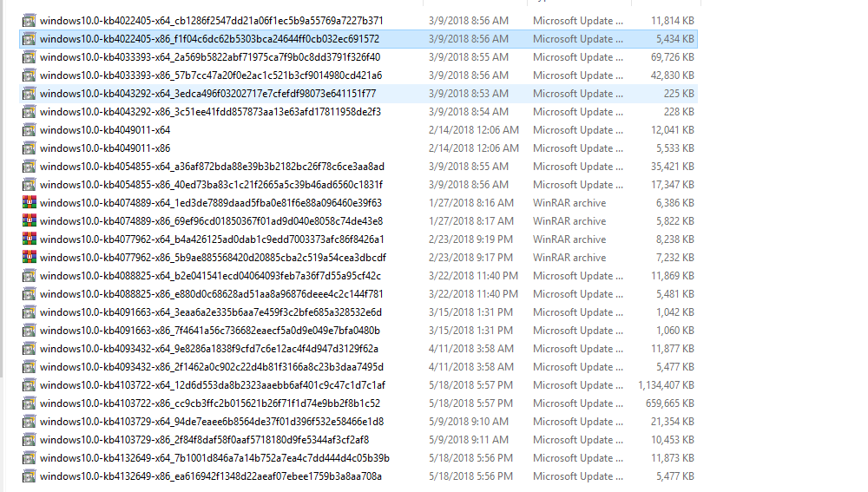Select file name windows10.0-kb4049011-x64
This screenshot has height=492, width=868.
105,131
